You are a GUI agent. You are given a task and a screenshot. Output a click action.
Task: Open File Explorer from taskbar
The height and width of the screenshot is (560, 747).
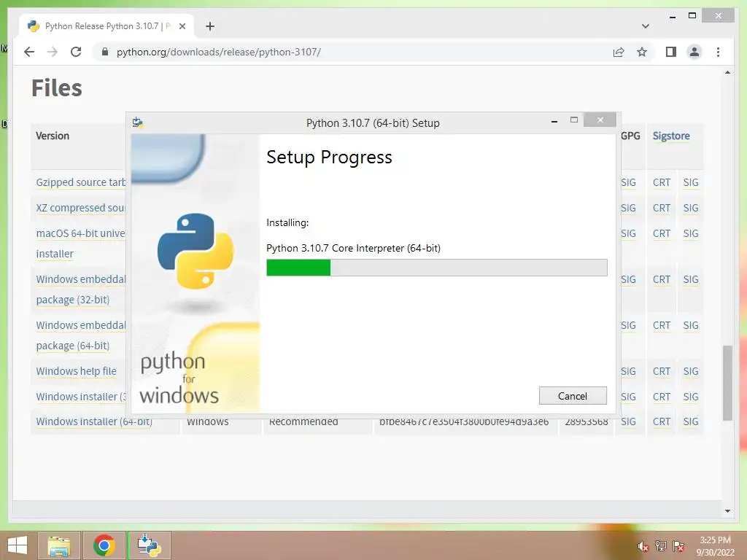click(x=59, y=545)
